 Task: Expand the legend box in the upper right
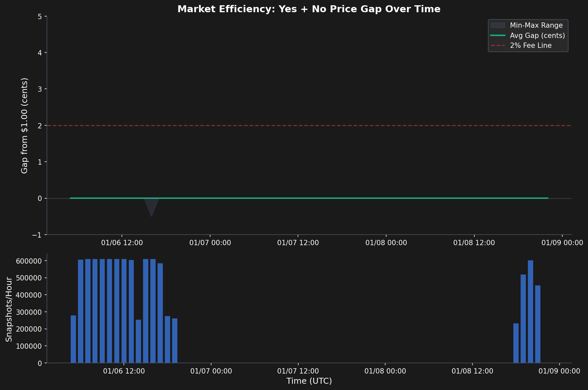[528, 35]
